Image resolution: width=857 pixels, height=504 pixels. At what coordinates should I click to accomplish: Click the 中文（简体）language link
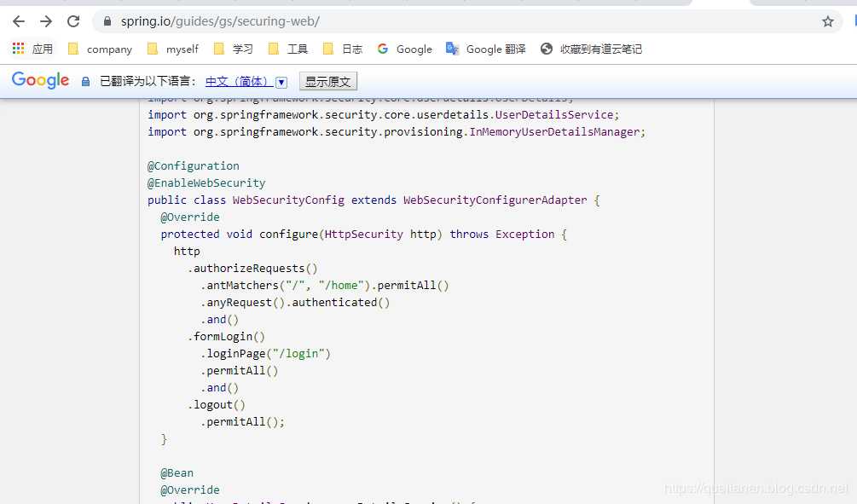(238, 82)
